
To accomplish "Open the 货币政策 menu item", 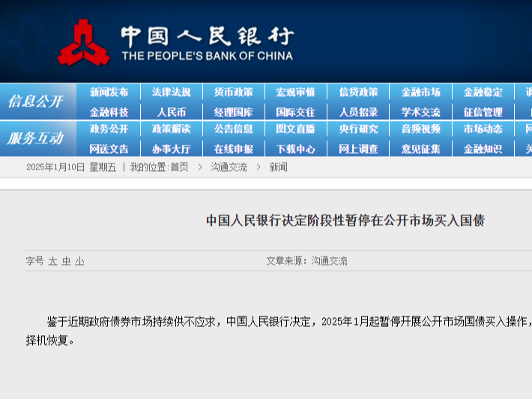I will click(x=234, y=92).
